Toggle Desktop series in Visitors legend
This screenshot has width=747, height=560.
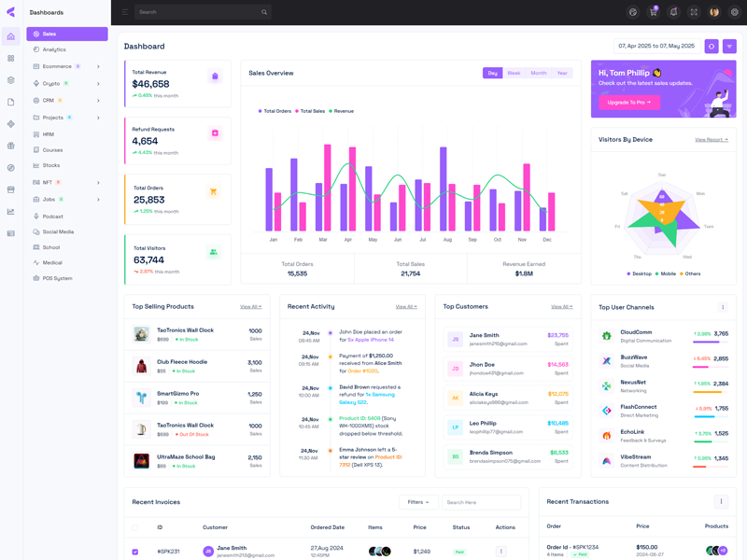click(x=639, y=273)
